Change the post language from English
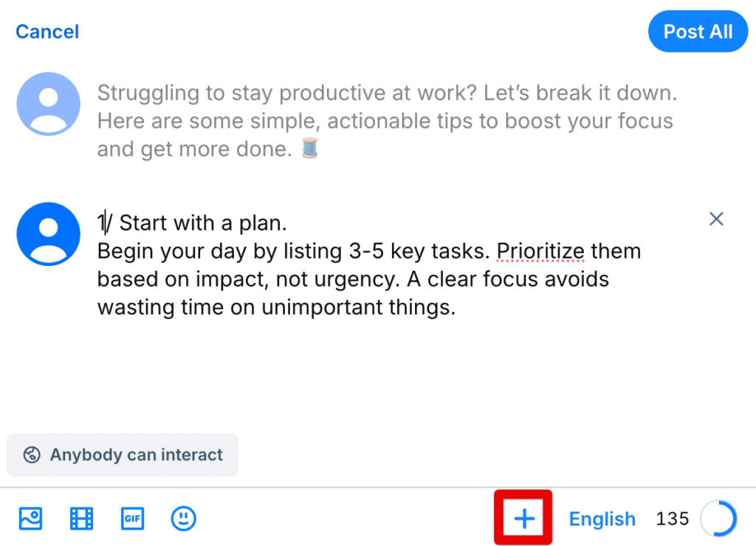Image resolution: width=756 pixels, height=546 pixels. point(602,519)
